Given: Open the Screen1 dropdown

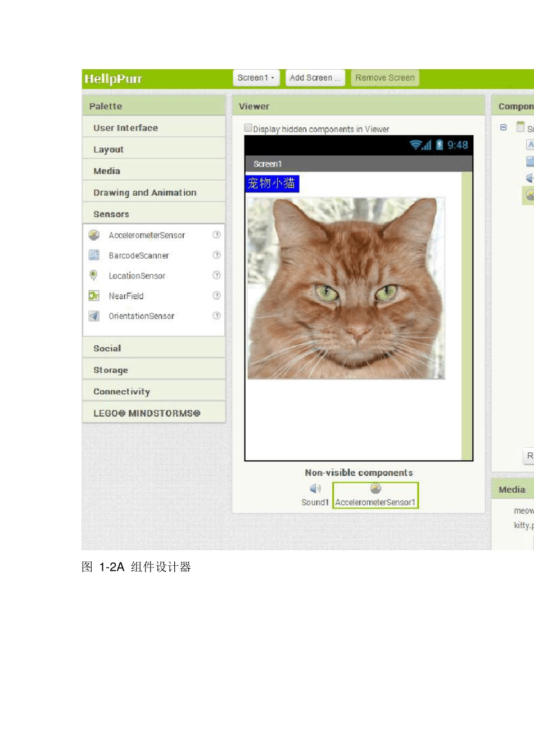Looking at the screenshot, I should pos(256,78).
